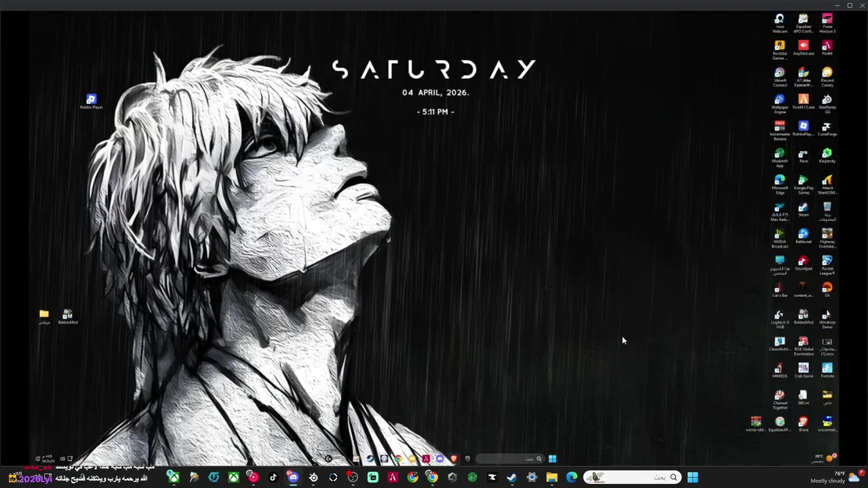Open File Explorer in the bottom taskbar
Image resolution: width=868 pixels, height=488 pixels.
552,477
